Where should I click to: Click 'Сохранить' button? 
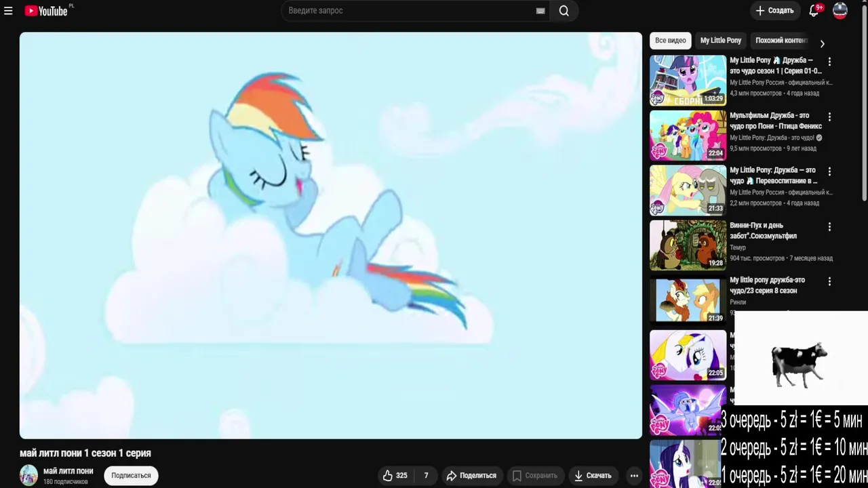[x=534, y=476]
